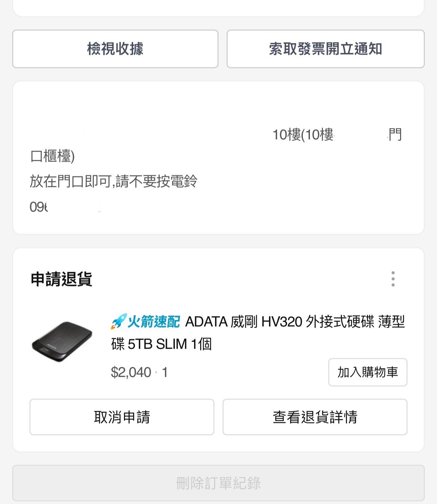Viewport: 437px width, 504px height.
Task: Tap the quantity 1 beside the price
Action: pos(165,372)
